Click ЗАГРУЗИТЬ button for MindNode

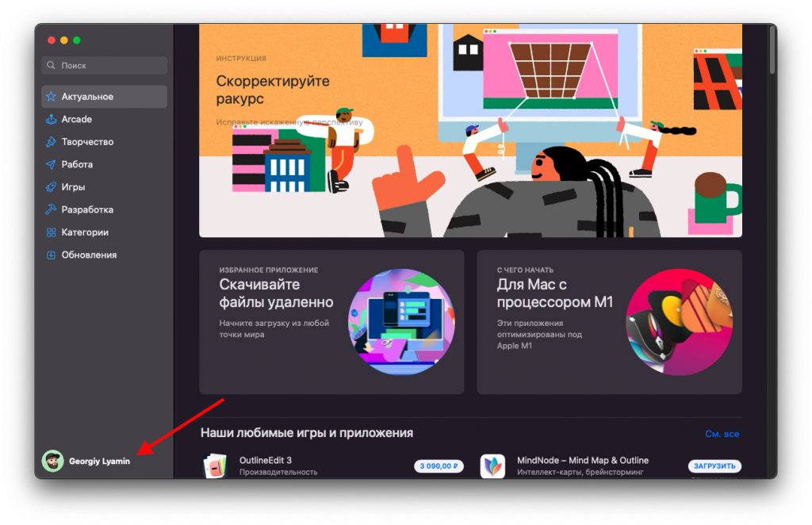point(714,466)
